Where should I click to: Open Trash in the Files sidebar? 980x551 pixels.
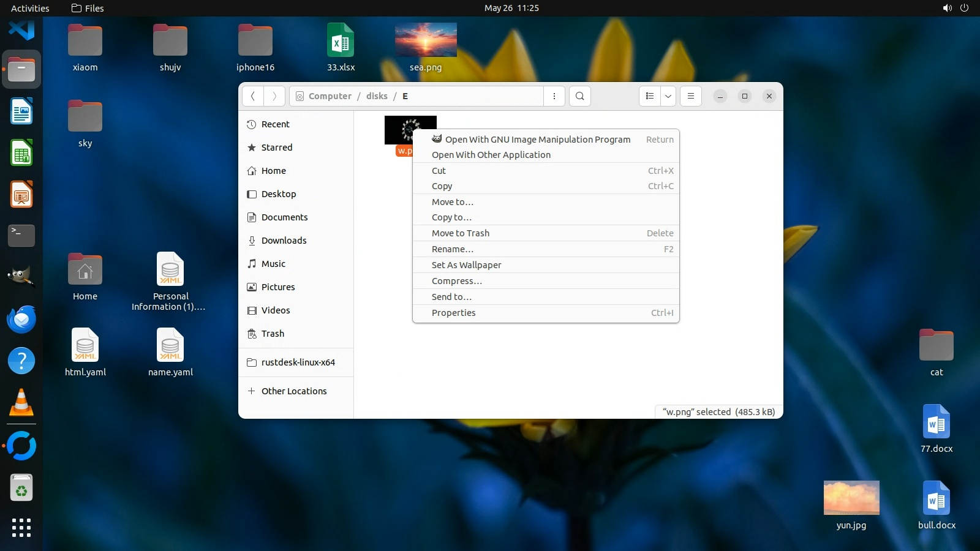click(x=273, y=334)
